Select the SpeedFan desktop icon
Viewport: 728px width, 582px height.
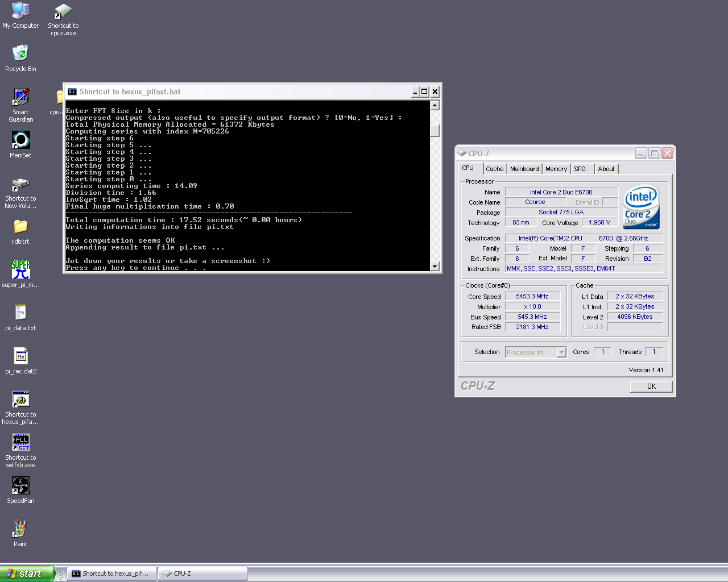click(20, 490)
